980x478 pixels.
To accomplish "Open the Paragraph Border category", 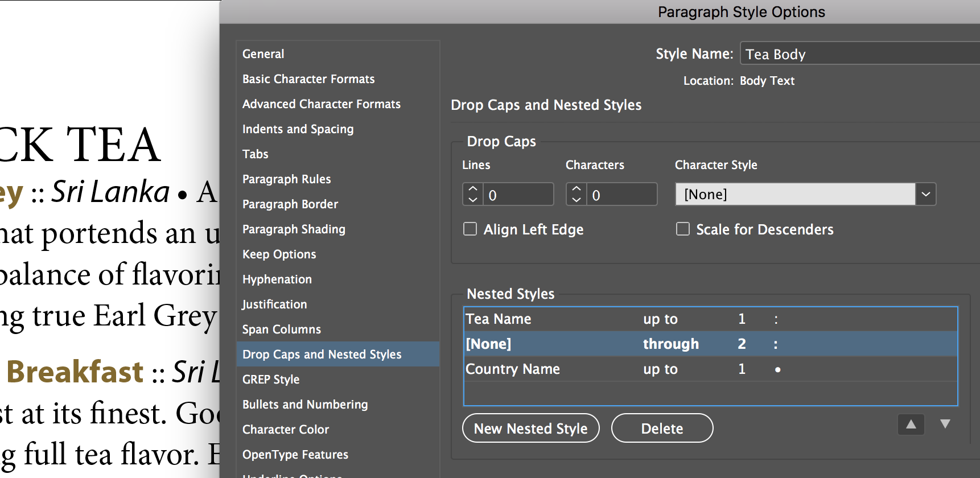I will [x=338, y=204].
